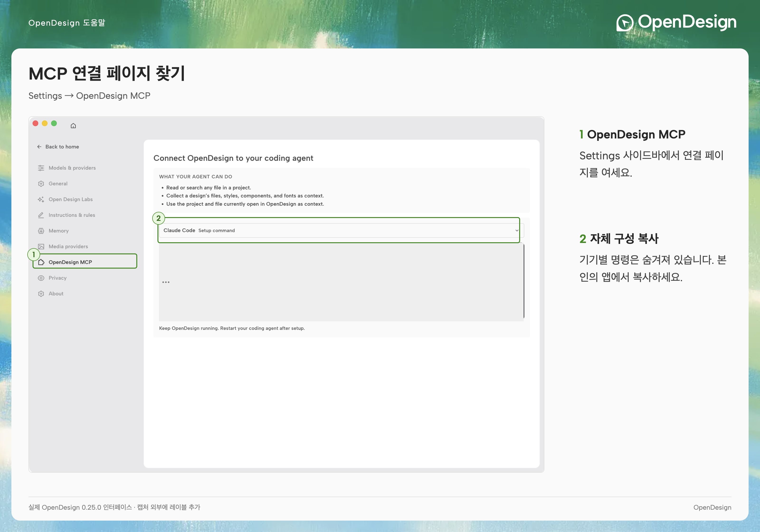Click the macOS close window button
760x532 pixels.
[x=35, y=123]
